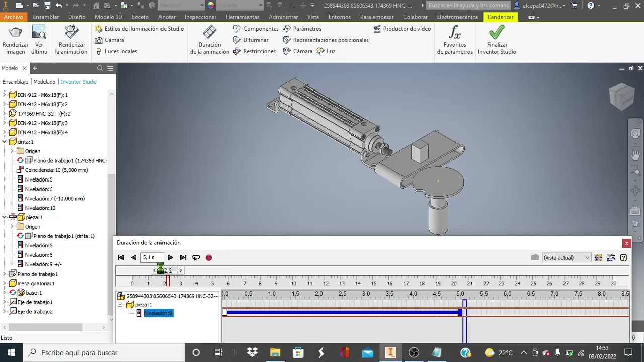The image size is (644, 362).
Task: Select Nivelación:9 in timeline tree
Action: pos(158,313)
